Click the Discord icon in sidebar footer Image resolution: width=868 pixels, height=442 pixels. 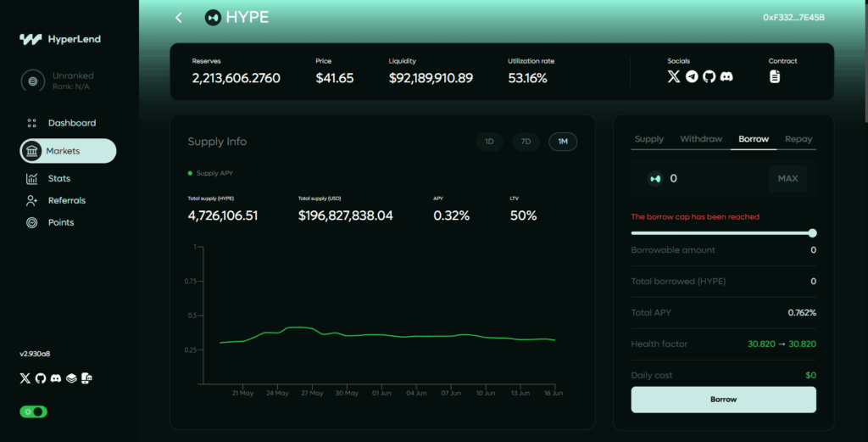[56, 378]
